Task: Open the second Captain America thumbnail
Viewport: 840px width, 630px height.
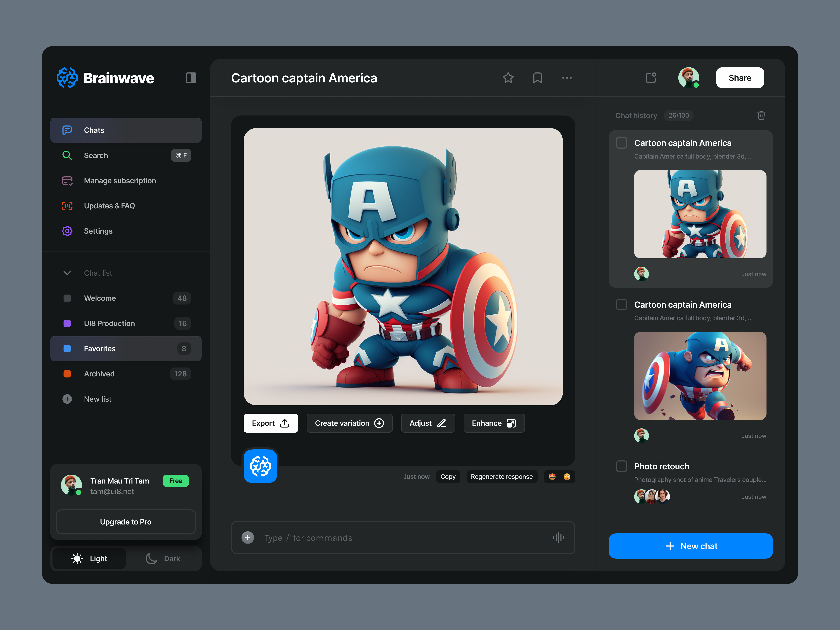Action: click(x=700, y=376)
